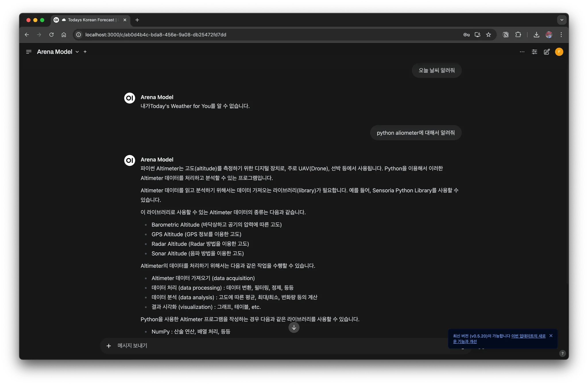The width and height of the screenshot is (588, 385).
Task: Go forward in browser history
Action: 39,35
